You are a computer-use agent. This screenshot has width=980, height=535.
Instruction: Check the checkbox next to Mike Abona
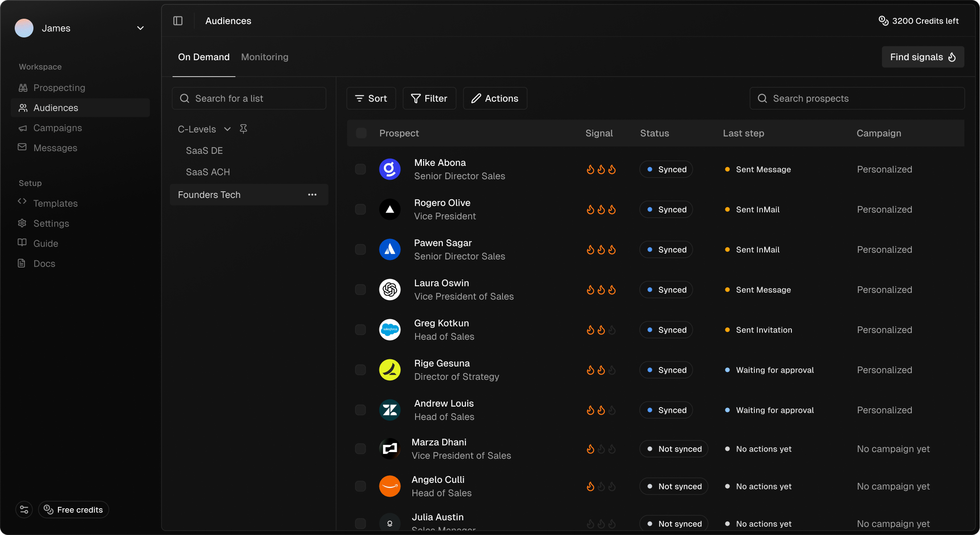point(360,169)
